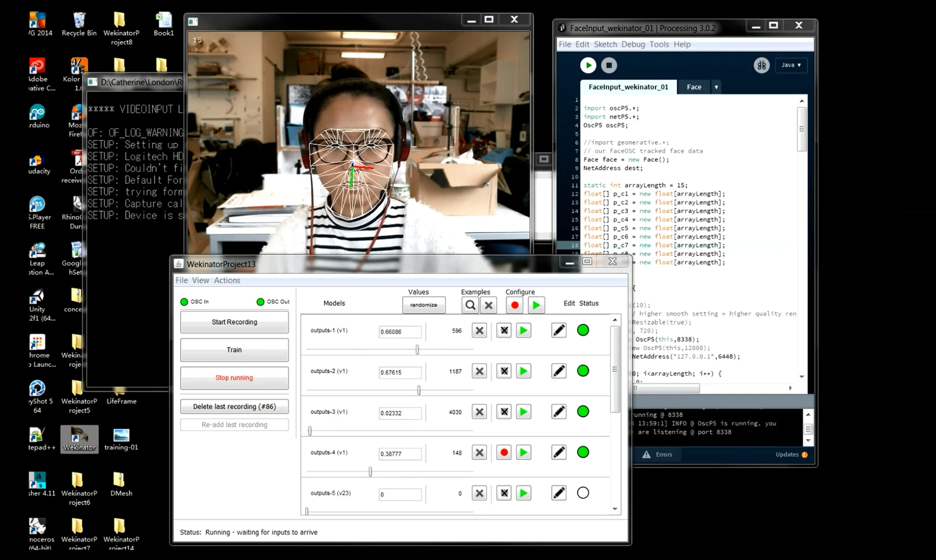Edit the outputs-1 model with the pencil icon
936x560 pixels.
pos(559,331)
